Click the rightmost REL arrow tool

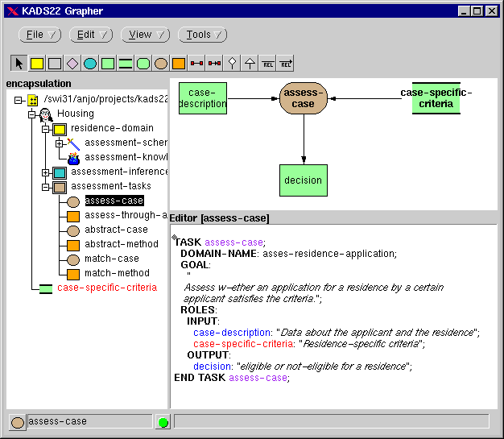285,63
